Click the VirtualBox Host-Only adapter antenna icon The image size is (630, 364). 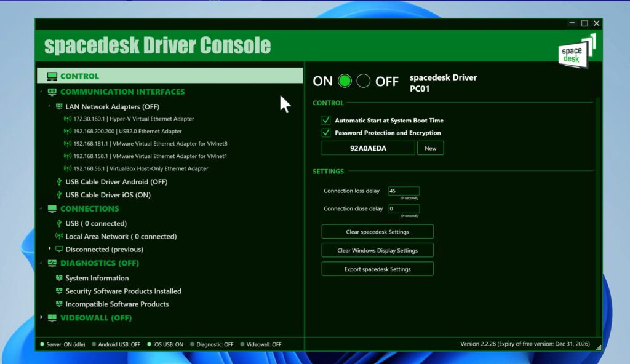[68, 168]
